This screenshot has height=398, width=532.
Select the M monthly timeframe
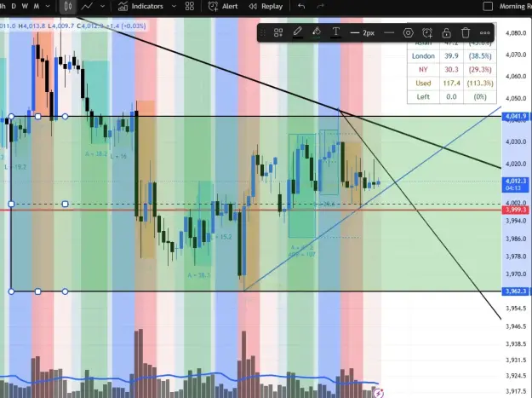[x=37, y=6]
